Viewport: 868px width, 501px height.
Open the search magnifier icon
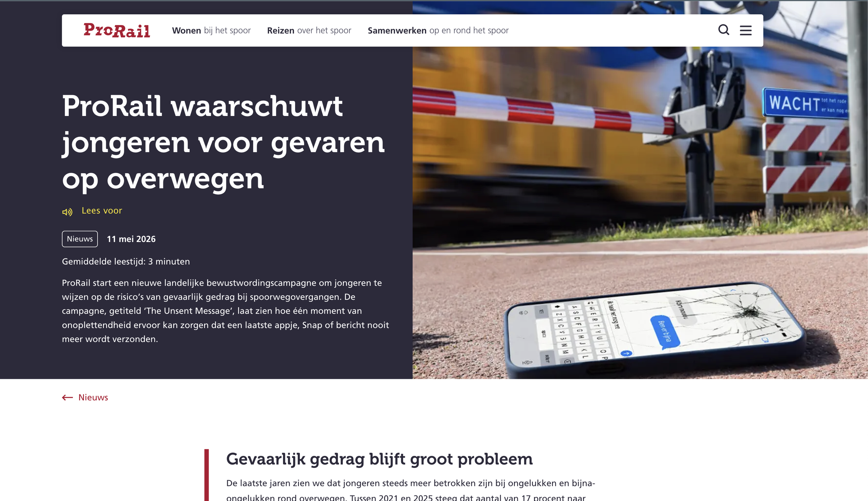coord(724,30)
